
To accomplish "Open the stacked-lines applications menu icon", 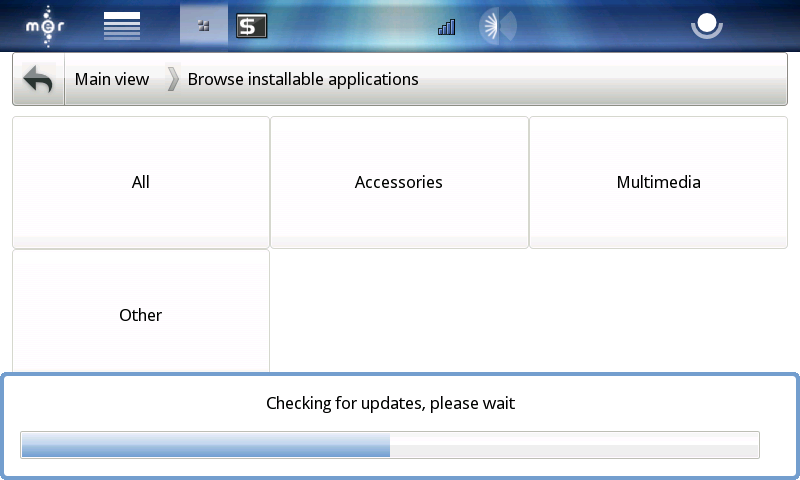I will click(122, 25).
